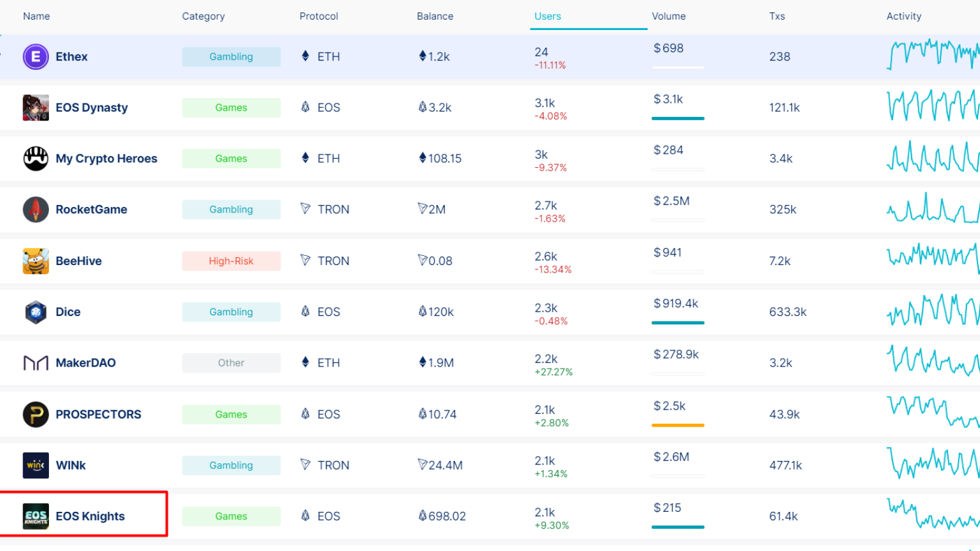Open the MakerDAO dapp link

coord(86,363)
